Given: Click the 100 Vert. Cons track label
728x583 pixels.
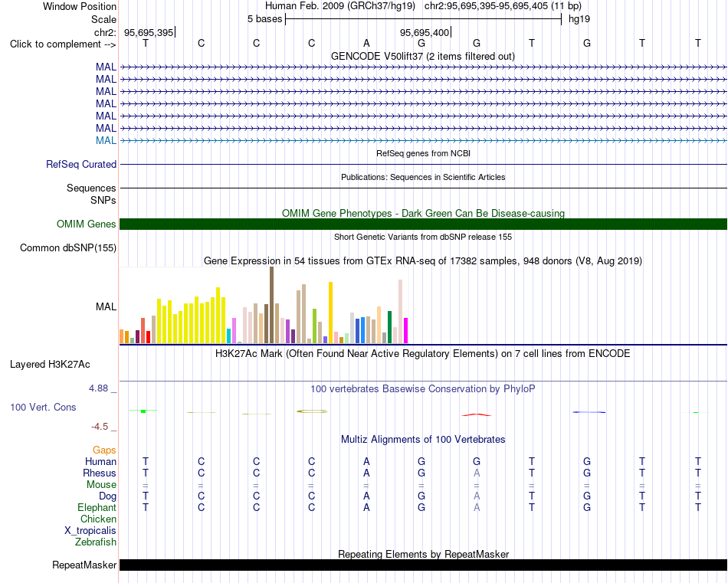Looking at the screenshot, I should [43, 407].
